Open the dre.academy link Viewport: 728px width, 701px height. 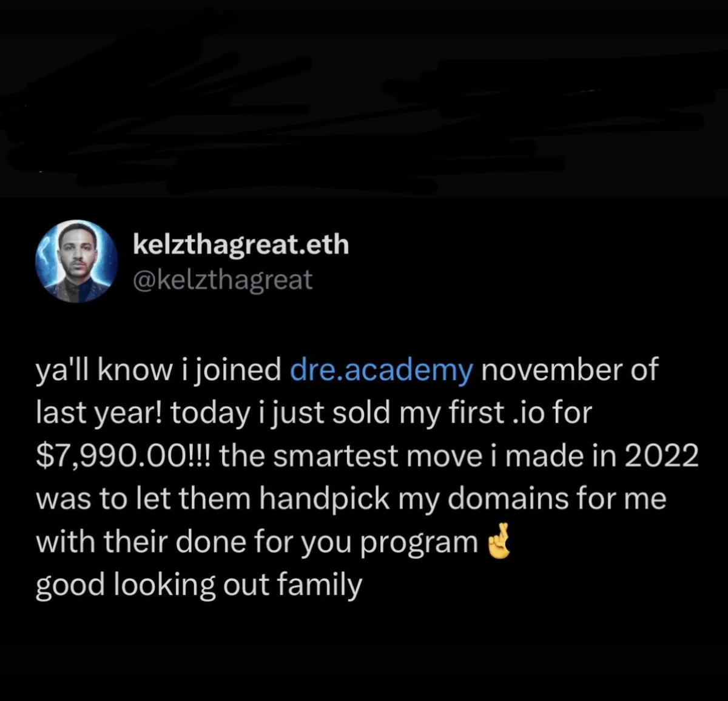(x=382, y=370)
